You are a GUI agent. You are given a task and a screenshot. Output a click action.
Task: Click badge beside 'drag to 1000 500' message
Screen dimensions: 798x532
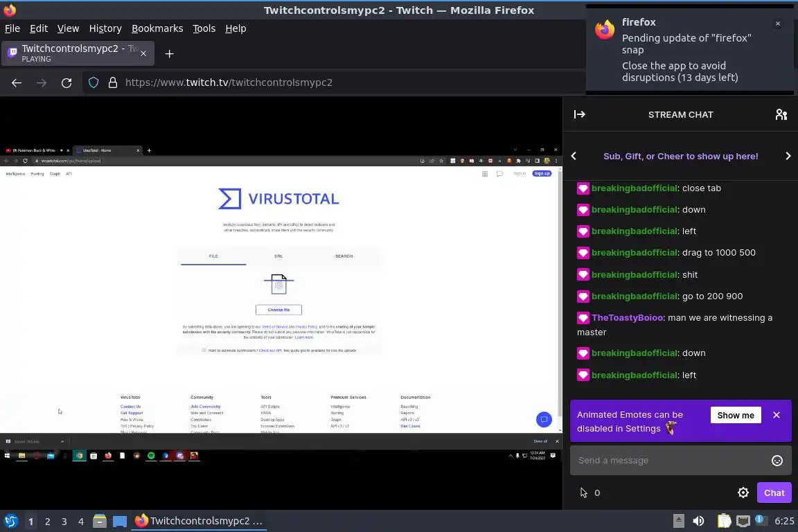coord(583,253)
